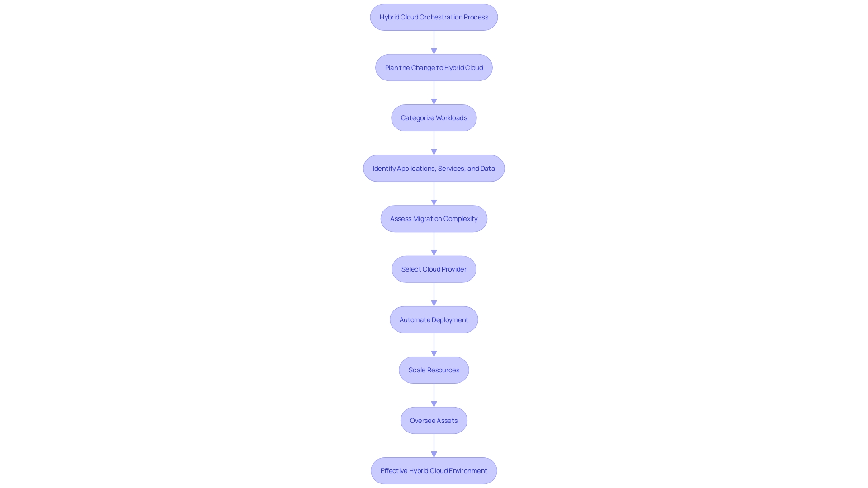Screen dimensions: 868x488
Task: Toggle visibility of Scale Resources node
Action: coord(434,370)
